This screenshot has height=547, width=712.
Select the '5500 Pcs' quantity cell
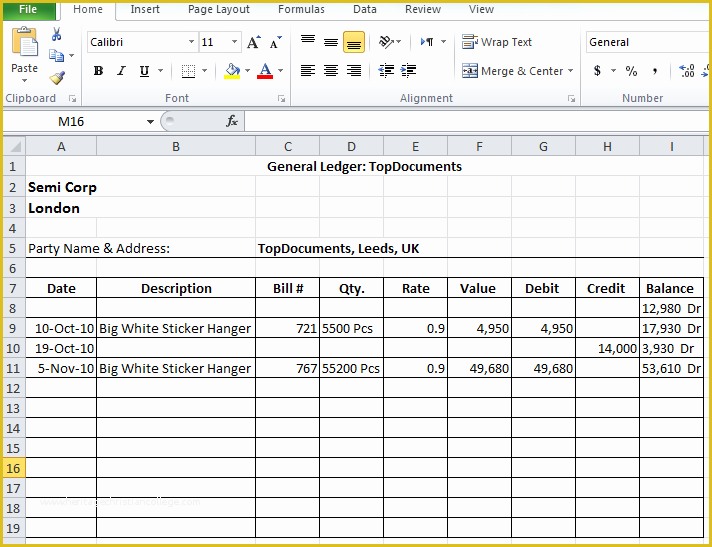351,328
